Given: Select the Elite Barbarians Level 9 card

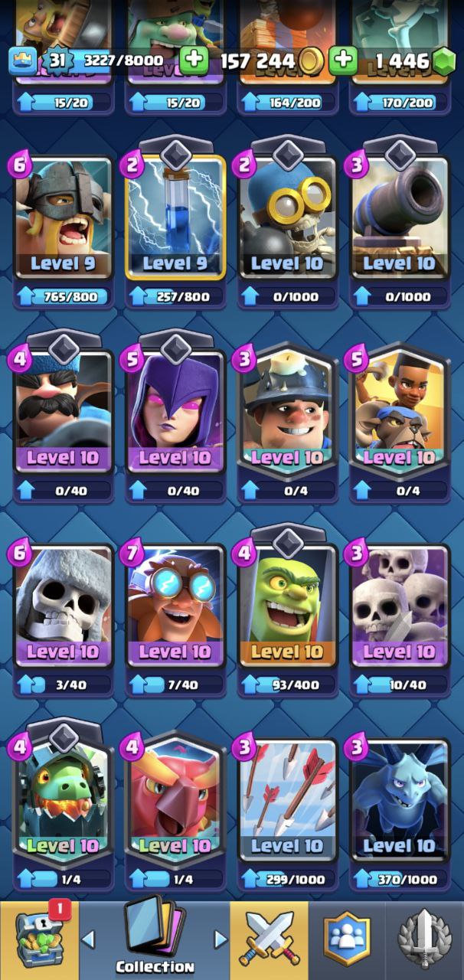Looking at the screenshot, I should (x=63, y=217).
